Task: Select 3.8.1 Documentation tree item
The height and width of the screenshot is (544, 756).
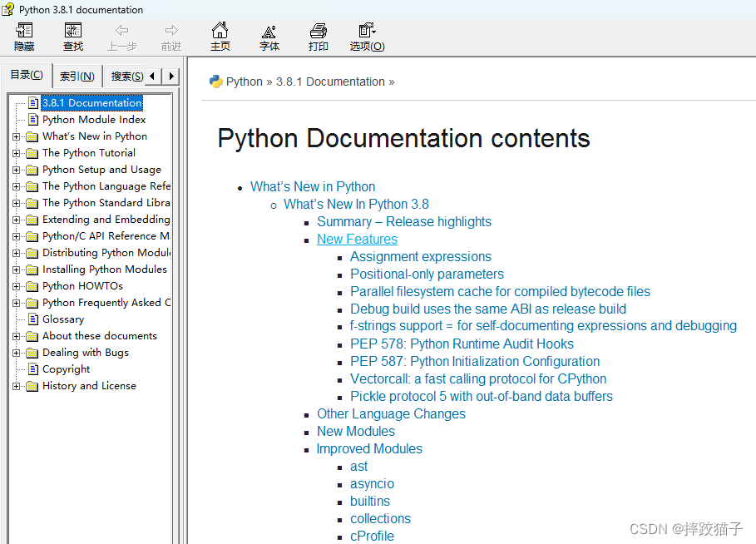Action: [x=91, y=102]
